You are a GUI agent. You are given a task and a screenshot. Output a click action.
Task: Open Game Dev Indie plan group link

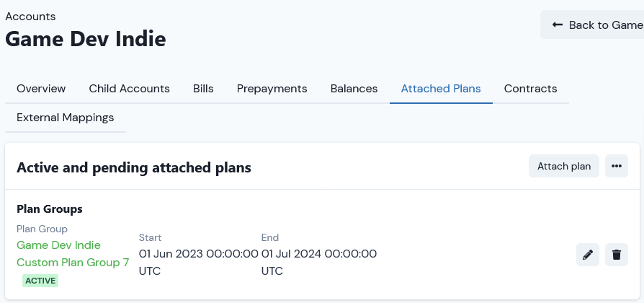59,245
